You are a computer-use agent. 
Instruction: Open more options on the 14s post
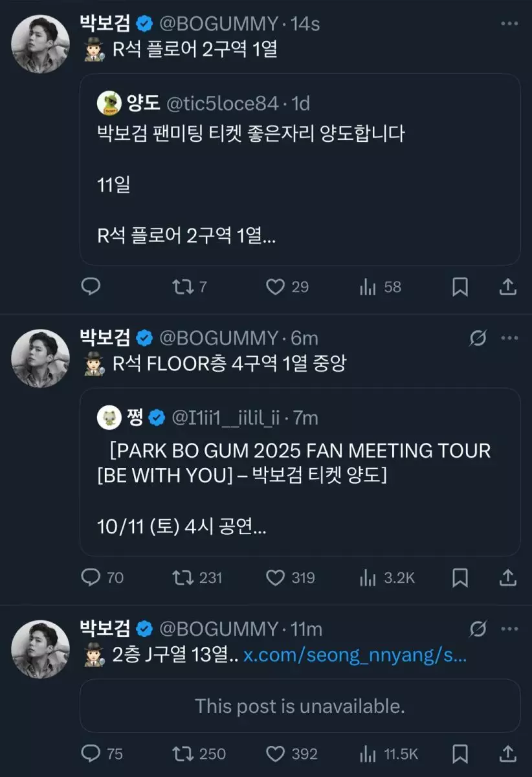pyautogui.click(x=510, y=24)
